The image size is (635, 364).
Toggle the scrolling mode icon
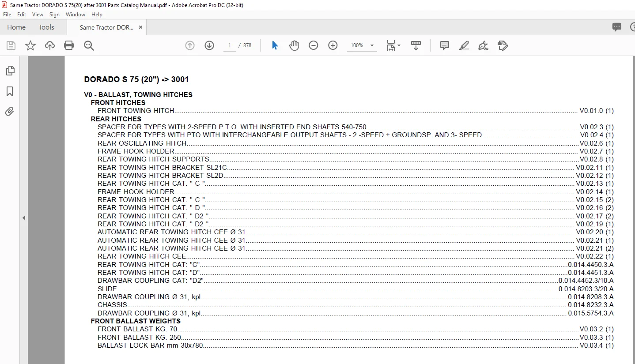tap(416, 45)
